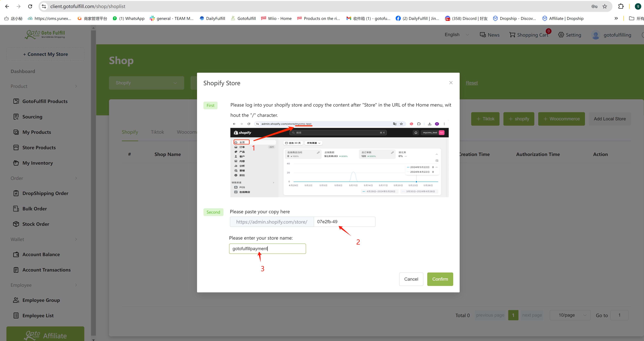Click the Reset link

tap(471, 83)
